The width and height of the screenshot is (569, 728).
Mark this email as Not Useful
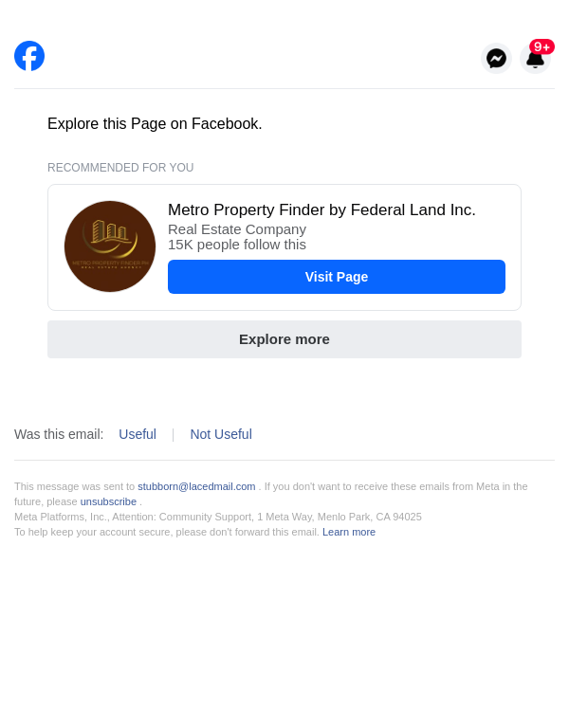click(x=221, y=434)
